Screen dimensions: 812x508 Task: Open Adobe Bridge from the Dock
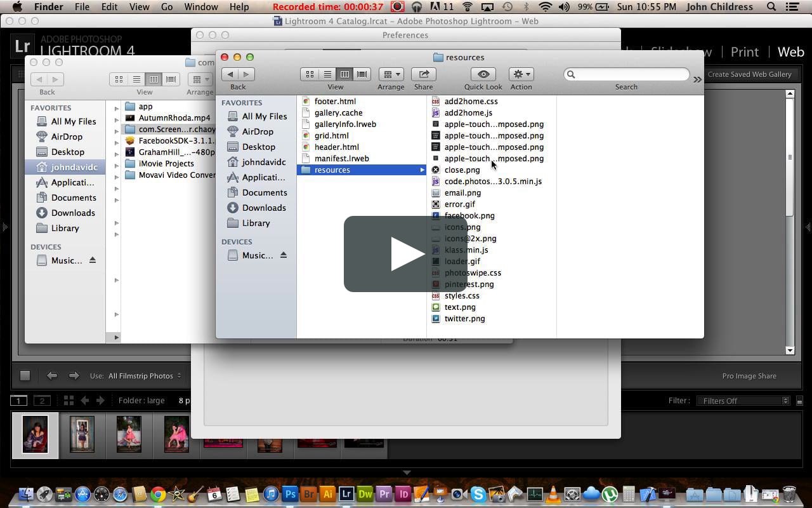pyautogui.click(x=310, y=494)
